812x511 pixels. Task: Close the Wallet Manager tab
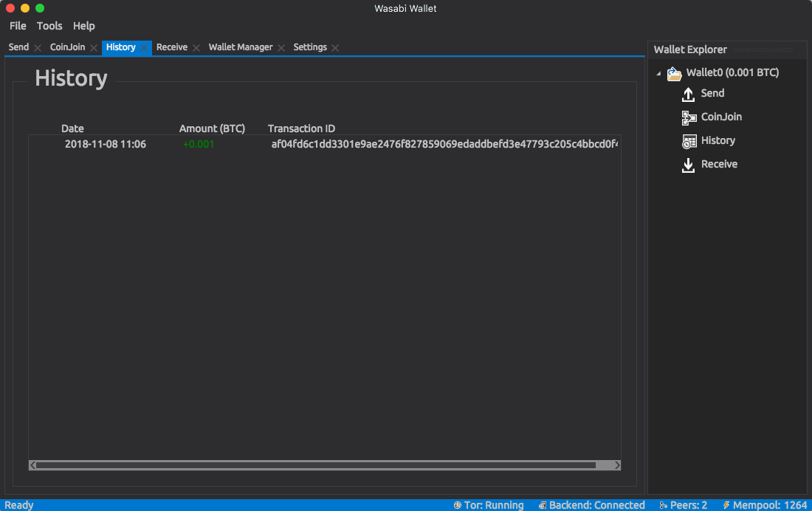(x=281, y=48)
